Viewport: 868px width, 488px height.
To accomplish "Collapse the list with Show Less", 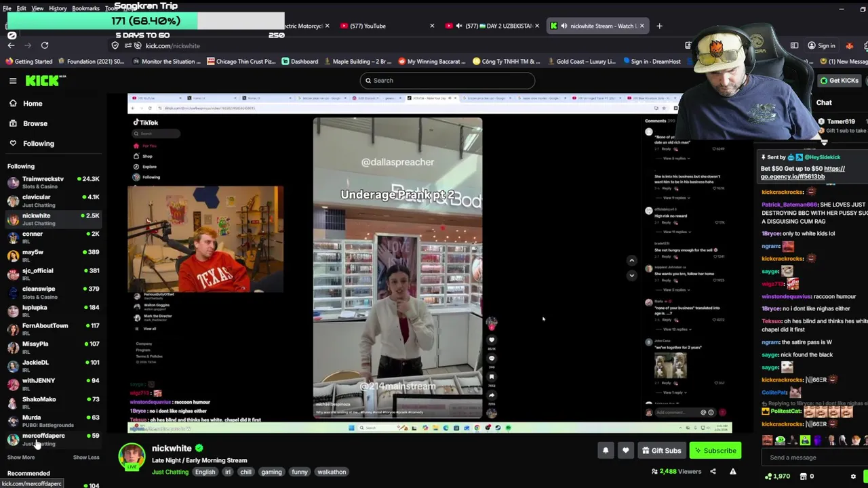I will [86, 457].
